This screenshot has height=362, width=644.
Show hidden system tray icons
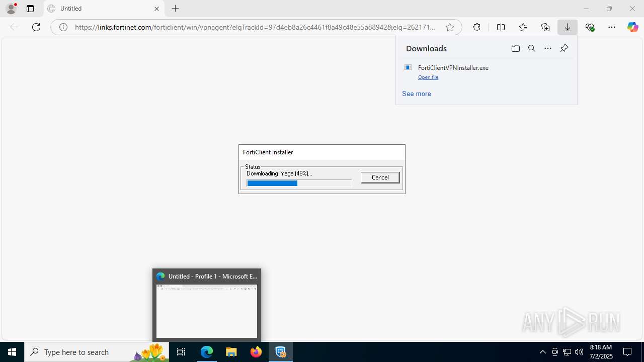click(542, 352)
